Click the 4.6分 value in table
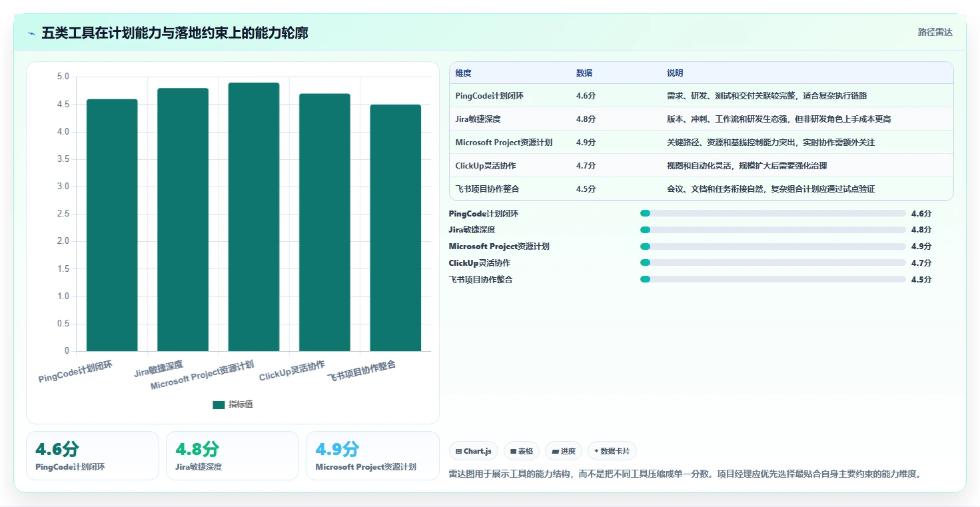The image size is (980, 507). 586,96
